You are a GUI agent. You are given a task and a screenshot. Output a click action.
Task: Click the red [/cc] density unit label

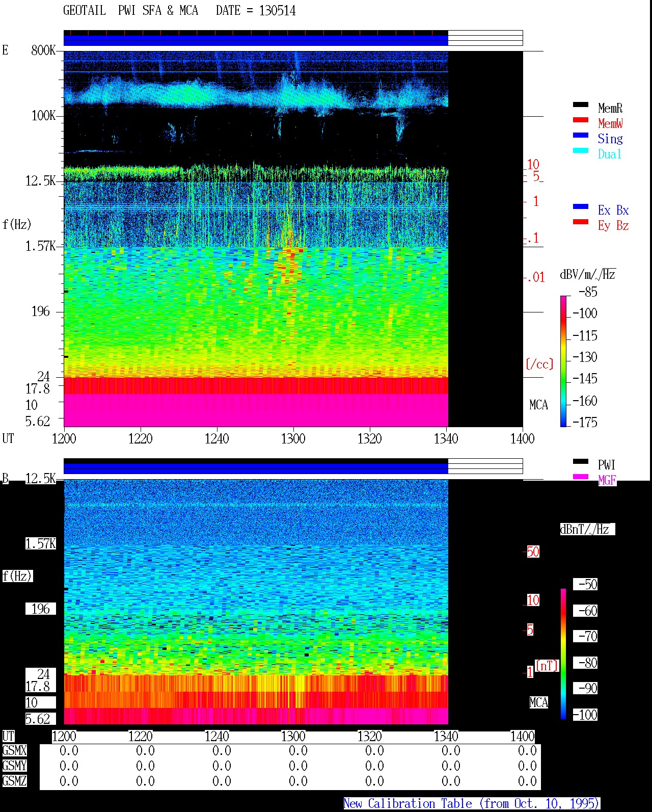(539, 364)
